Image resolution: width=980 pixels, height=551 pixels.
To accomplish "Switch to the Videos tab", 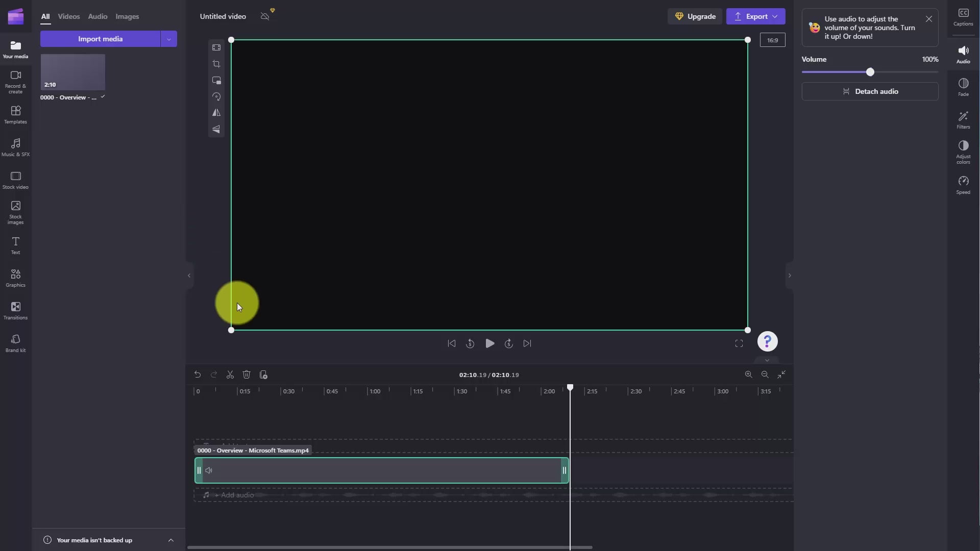I will [x=69, y=16].
